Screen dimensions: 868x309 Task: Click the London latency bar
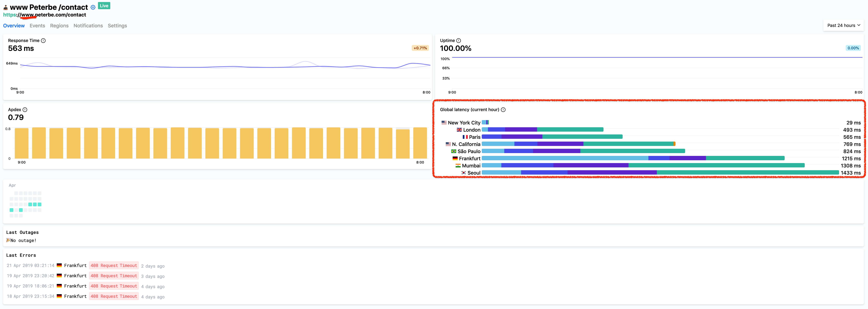coord(543,130)
